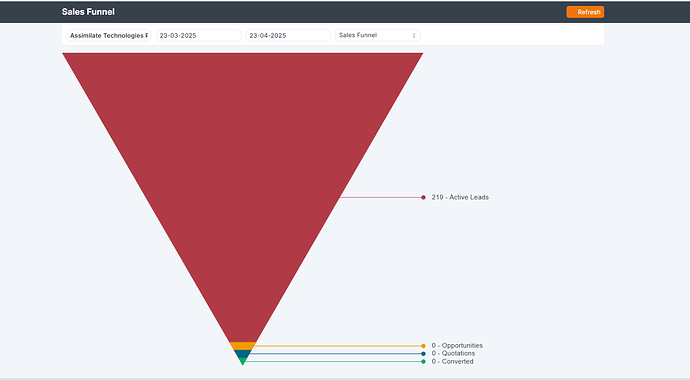Open the Sales Funnel dropdown
Image resolution: width=690 pixels, height=380 pixels.
click(x=378, y=35)
